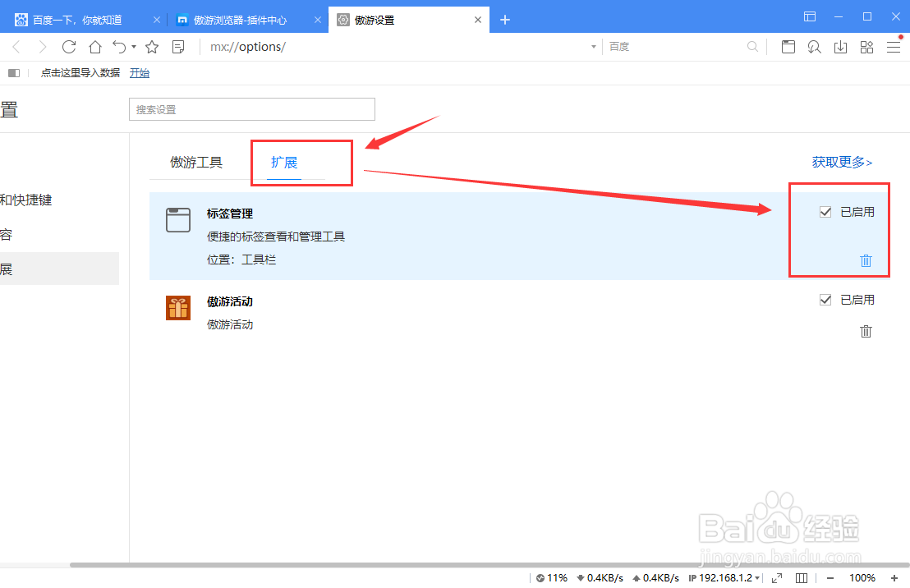Click the fullscreen expand icon in status bar
Image resolution: width=910 pixels, height=588 pixels.
coord(776,578)
